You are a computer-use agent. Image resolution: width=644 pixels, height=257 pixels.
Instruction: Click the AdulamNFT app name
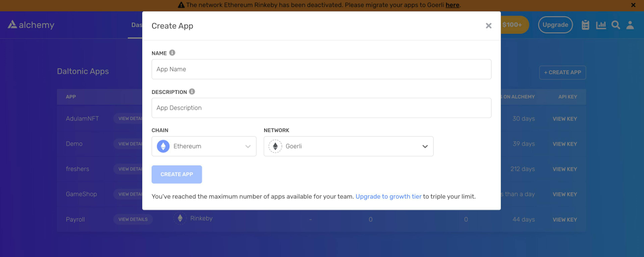[82, 118]
